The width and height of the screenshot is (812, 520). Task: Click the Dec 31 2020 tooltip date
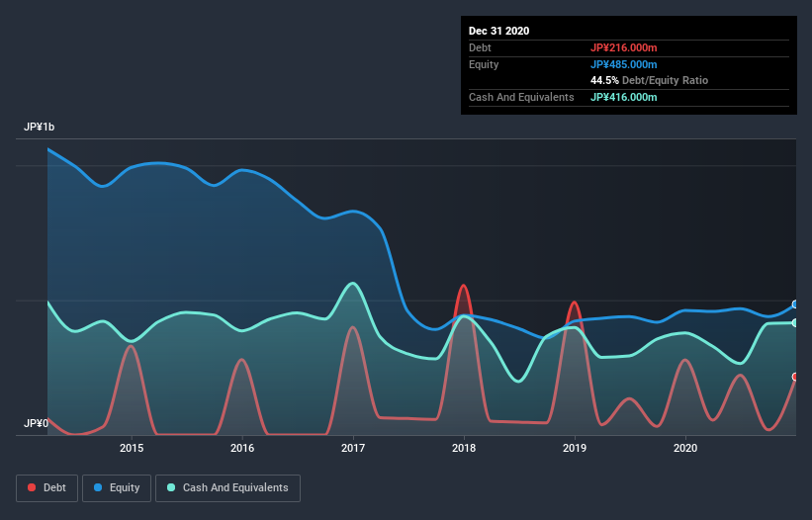(498, 31)
